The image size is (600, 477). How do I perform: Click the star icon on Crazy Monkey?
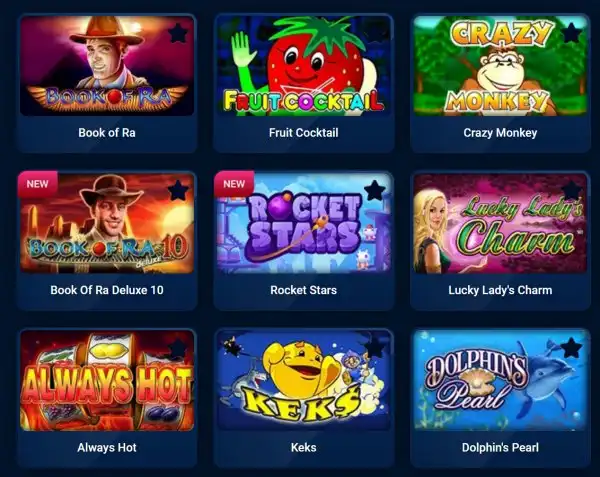pos(572,33)
